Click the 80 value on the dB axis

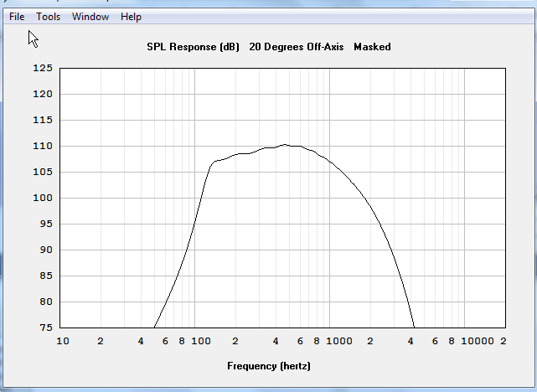(46, 302)
